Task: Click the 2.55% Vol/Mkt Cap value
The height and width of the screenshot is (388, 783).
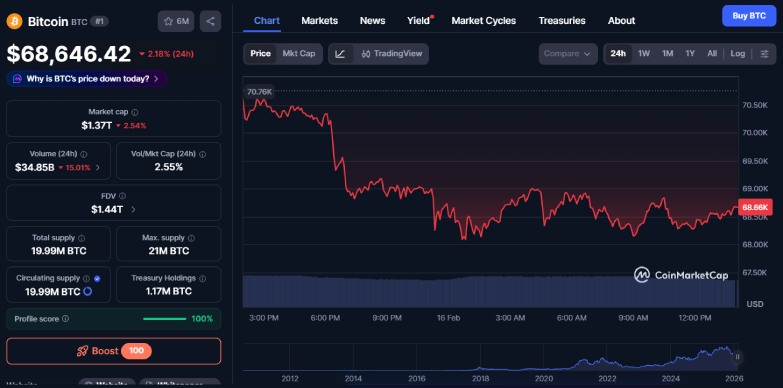Action: (x=169, y=167)
